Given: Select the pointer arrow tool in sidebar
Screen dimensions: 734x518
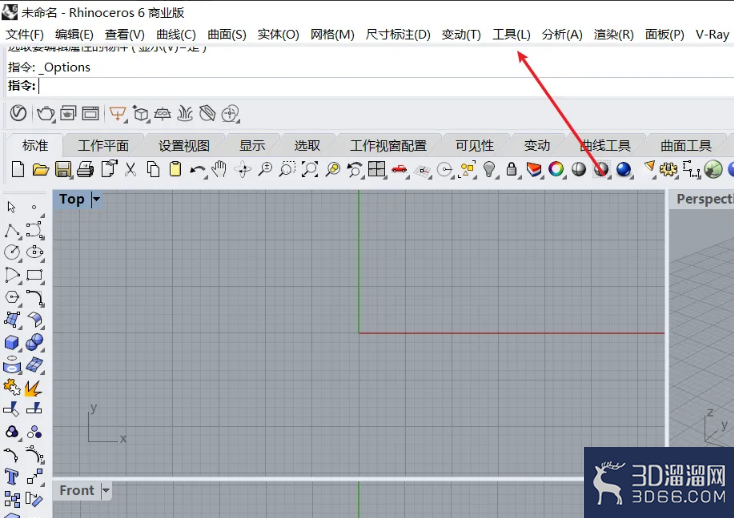Looking at the screenshot, I should [x=12, y=207].
